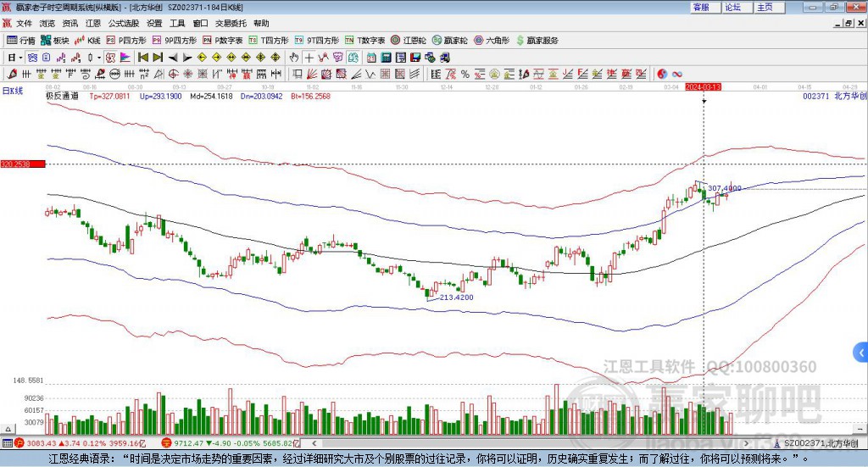Open the 江恩 menu
This screenshot has height=467, width=868.
pyautogui.click(x=93, y=23)
